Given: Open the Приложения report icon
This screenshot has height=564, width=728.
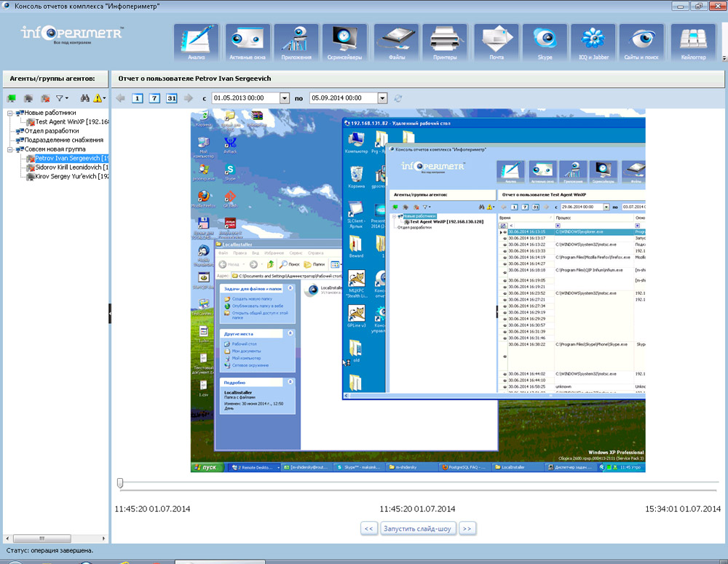Looking at the screenshot, I should point(296,42).
